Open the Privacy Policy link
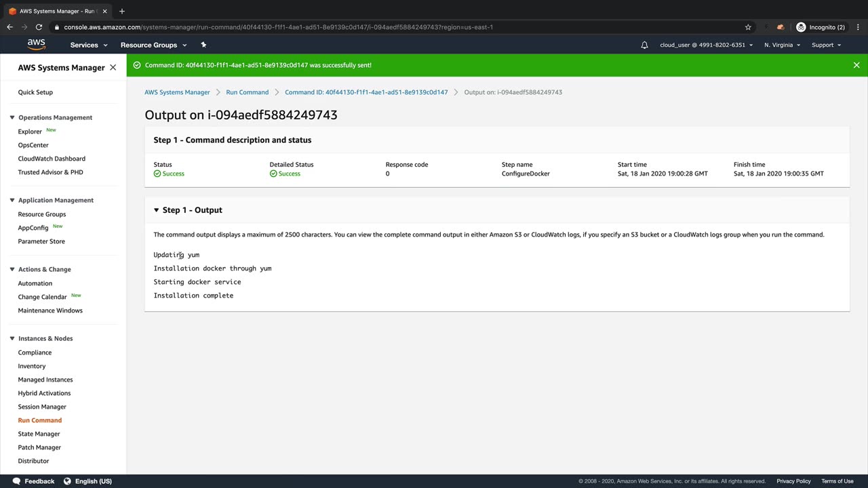The height and width of the screenshot is (488, 868). tap(793, 481)
